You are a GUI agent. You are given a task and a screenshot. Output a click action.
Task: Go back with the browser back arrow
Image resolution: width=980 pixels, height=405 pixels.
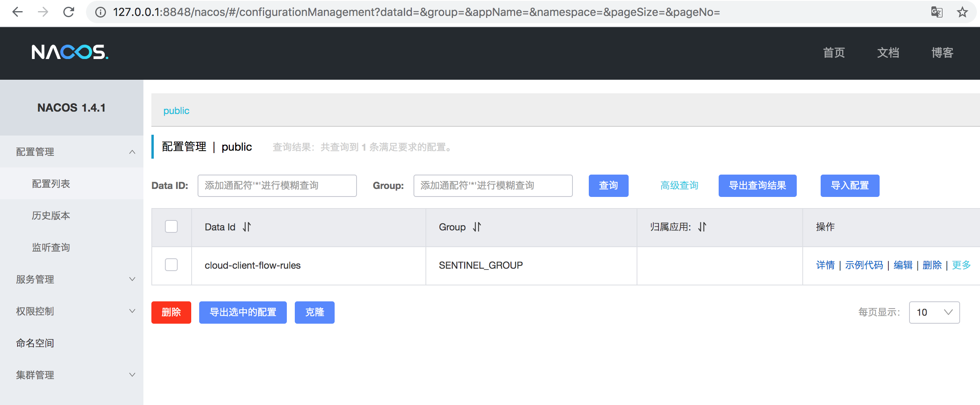[x=18, y=12]
